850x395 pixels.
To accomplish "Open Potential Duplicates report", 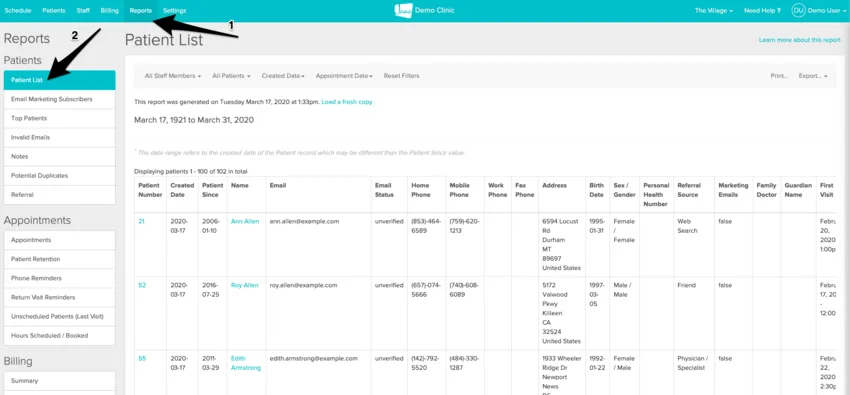I will [60, 176].
